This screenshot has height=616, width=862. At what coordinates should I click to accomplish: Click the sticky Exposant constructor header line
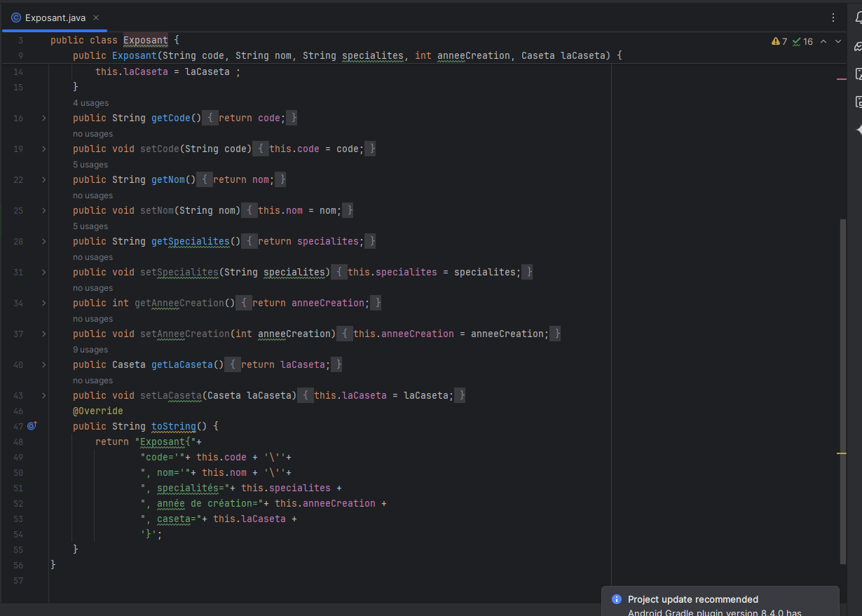pyautogui.click(x=348, y=56)
